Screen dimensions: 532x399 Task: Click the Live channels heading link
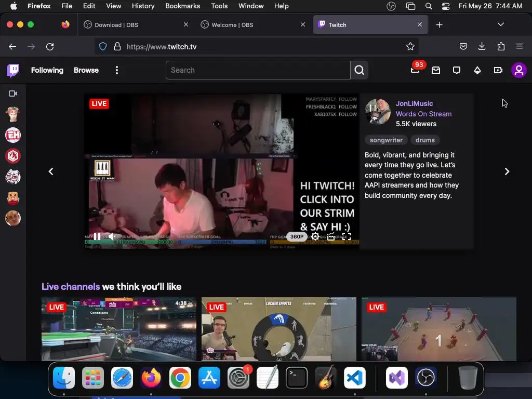[71, 287]
